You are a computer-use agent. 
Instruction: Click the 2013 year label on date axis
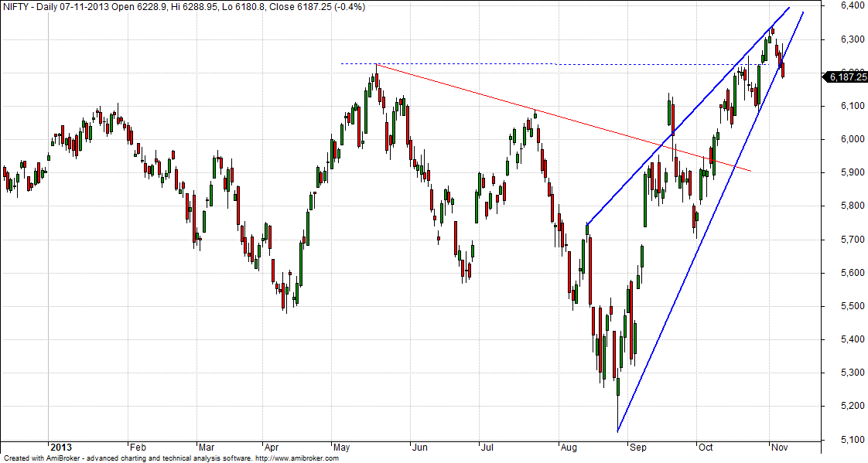click(60, 448)
